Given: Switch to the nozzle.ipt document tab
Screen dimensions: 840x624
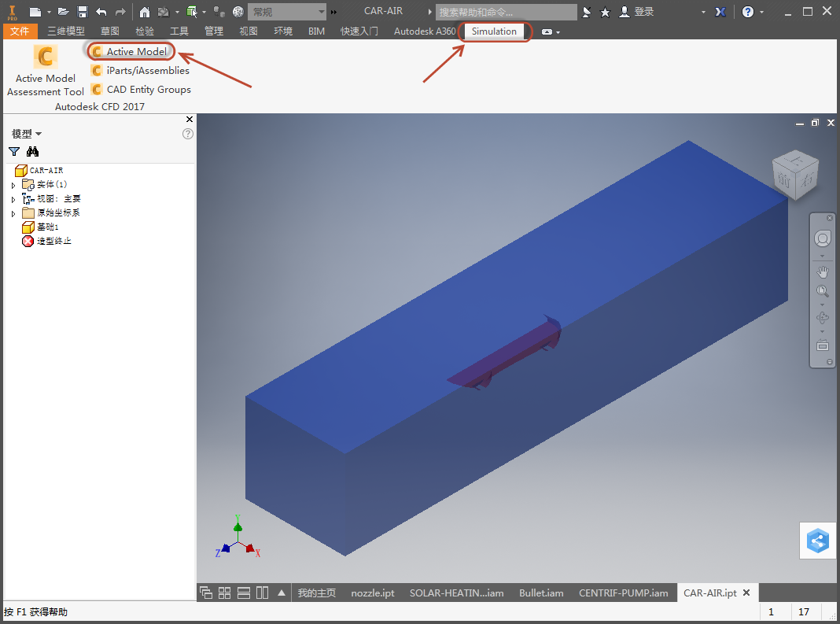Looking at the screenshot, I should click(372, 593).
